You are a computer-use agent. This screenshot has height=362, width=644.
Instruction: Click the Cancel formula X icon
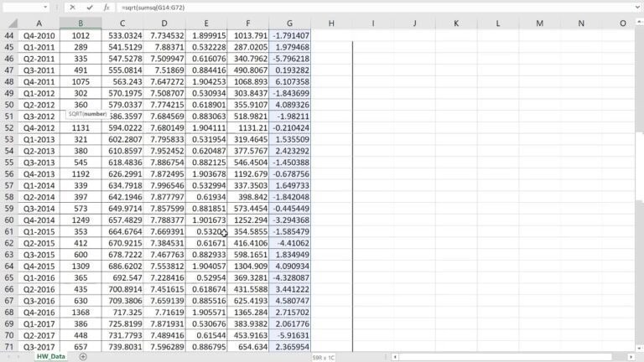(73, 7)
